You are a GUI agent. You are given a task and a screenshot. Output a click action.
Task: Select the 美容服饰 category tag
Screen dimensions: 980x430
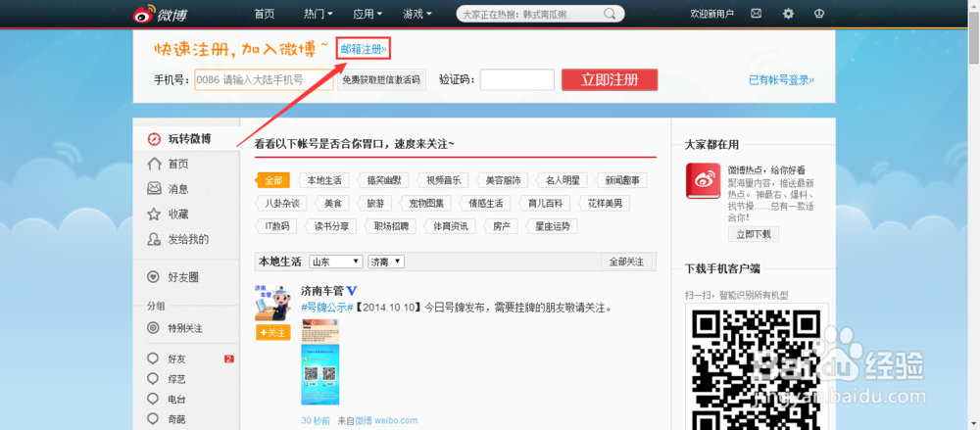(x=502, y=180)
